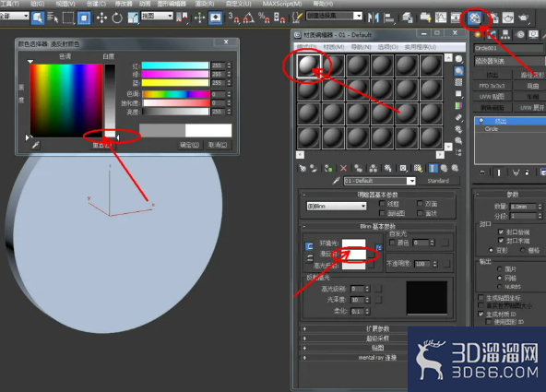The width and height of the screenshot is (546, 392).
Task: Check 生成贴图坐标 checkbox
Action: click(481, 298)
